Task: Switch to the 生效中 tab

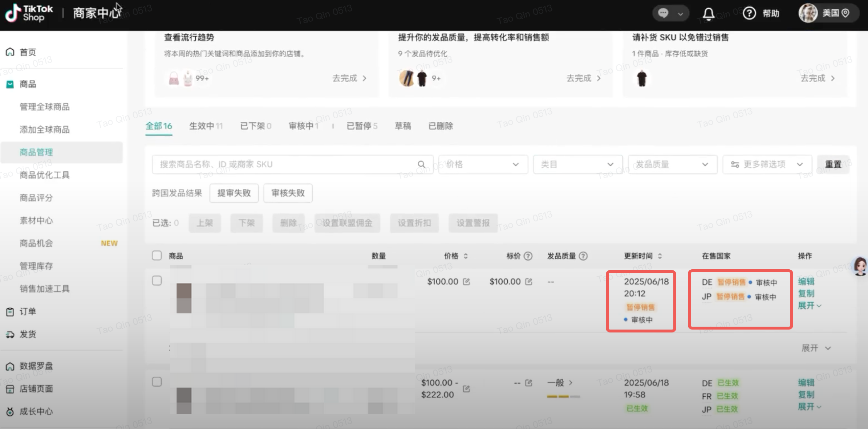Action: click(x=206, y=126)
